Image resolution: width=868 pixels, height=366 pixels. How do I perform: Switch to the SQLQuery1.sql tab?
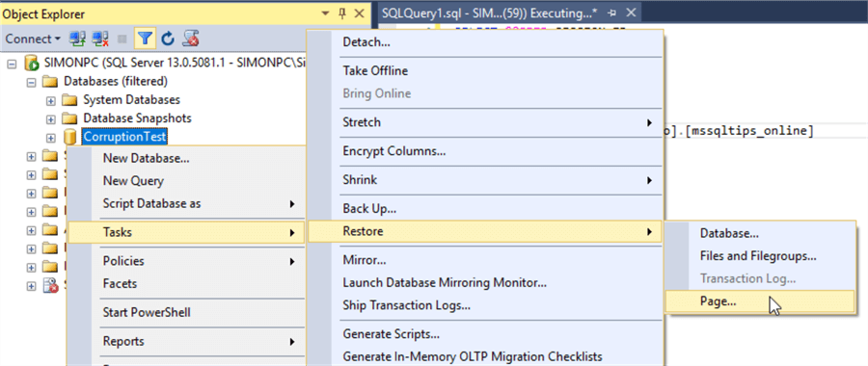[x=490, y=13]
